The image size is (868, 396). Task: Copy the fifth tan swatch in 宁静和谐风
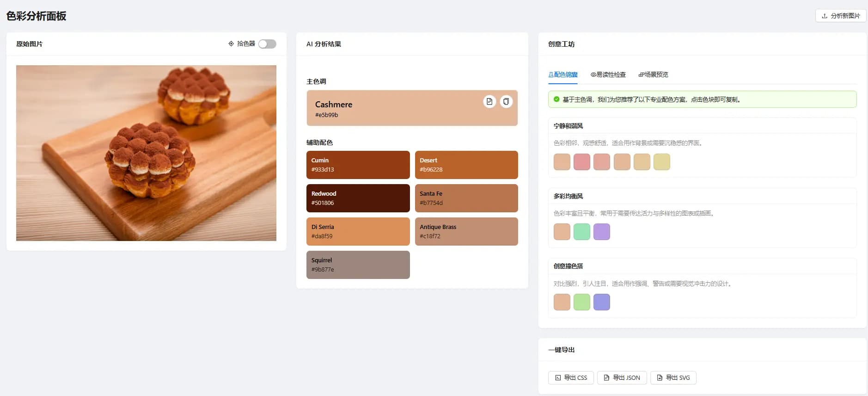click(642, 162)
